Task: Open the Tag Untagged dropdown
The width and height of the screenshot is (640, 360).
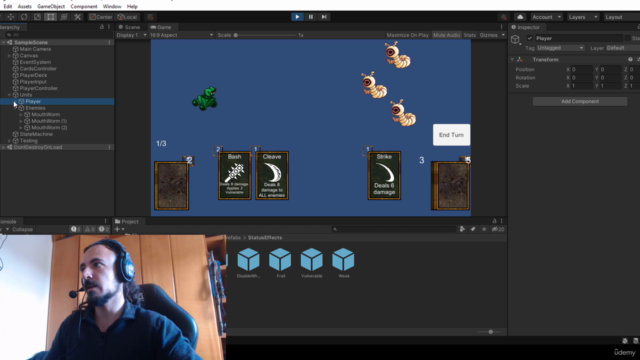Action: click(560, 48)
